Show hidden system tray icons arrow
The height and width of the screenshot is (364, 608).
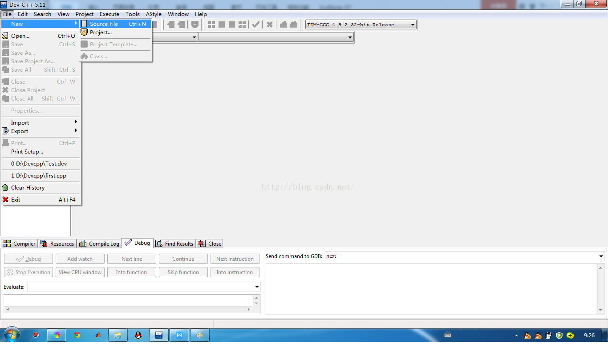pyautogui.click(x=516, y=336)
